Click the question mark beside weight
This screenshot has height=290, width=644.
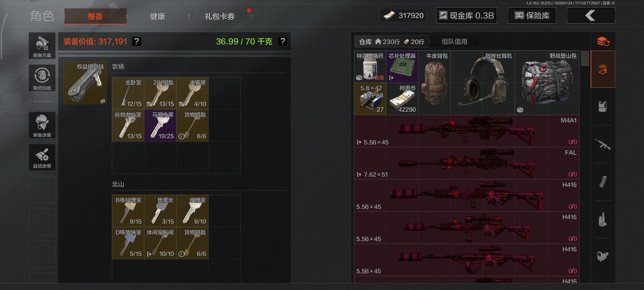[283, 41]
